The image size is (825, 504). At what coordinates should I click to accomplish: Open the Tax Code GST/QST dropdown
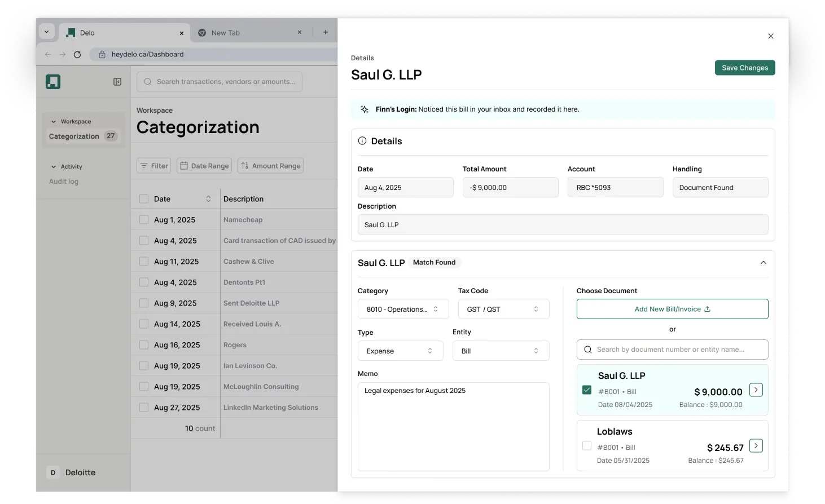click(x=503, y=309)
